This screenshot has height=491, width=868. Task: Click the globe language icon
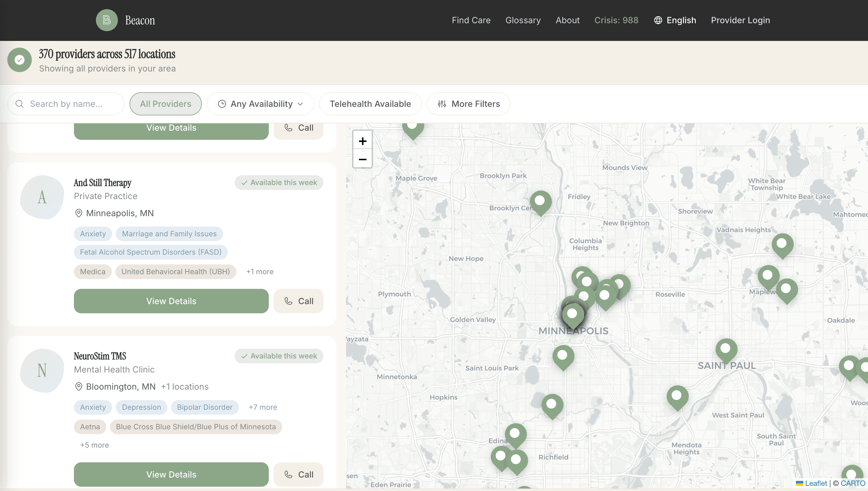[x=658, y=20]
